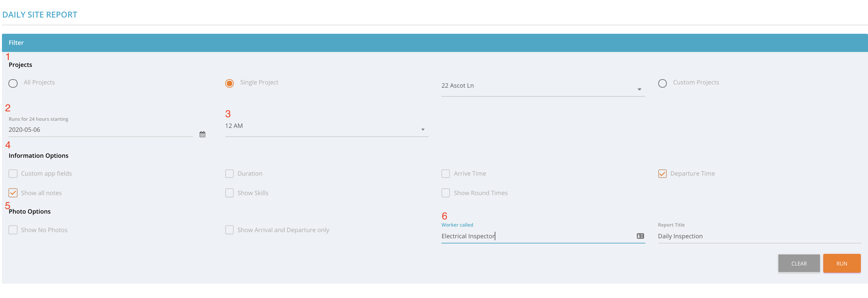Screen dimensions: 868x298
Task: Toggle the Show Round Times checkbox
Action: 445,193
